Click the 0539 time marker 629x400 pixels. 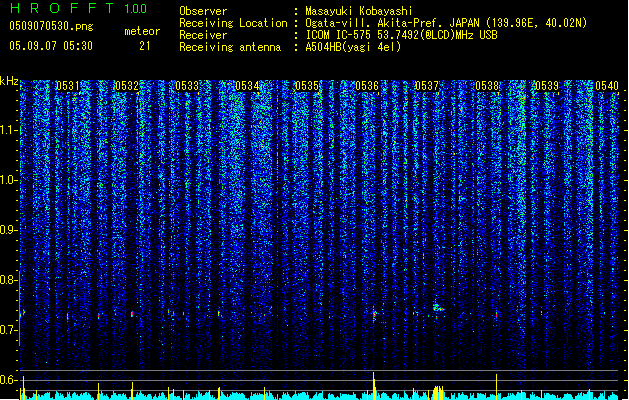click(547, 86)
